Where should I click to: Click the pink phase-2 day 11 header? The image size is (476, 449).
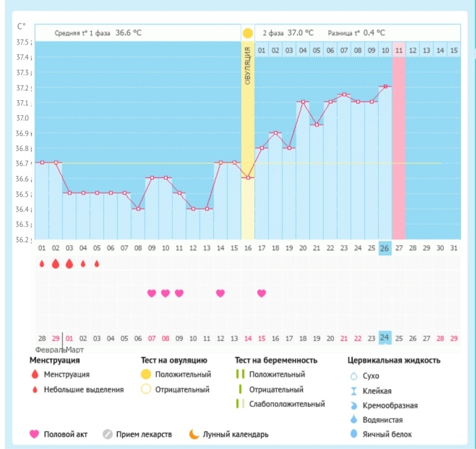(399, 50)
